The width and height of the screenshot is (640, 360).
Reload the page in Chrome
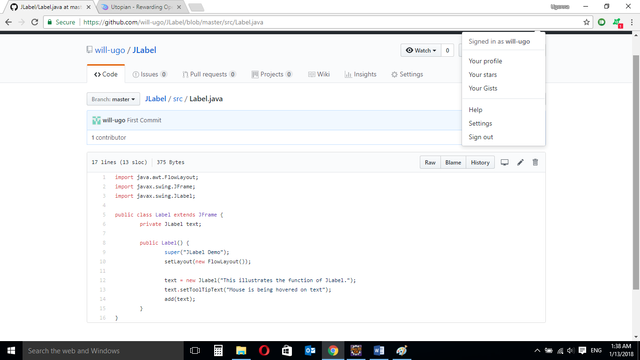[35, 22]
